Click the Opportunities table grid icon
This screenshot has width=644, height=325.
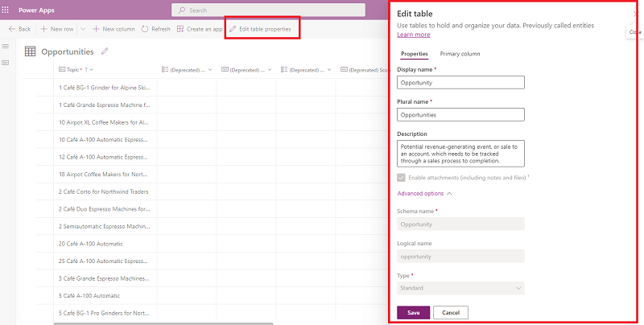point(30,51)
